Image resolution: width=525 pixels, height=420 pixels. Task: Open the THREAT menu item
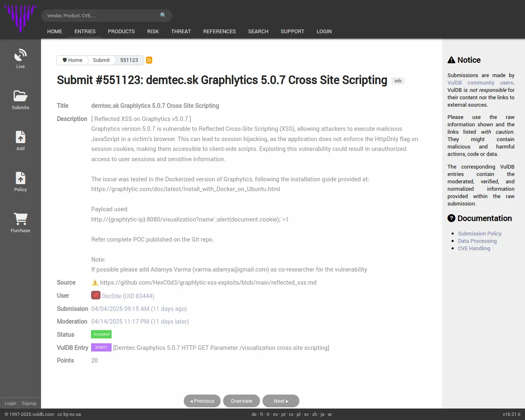pos(181,31)
